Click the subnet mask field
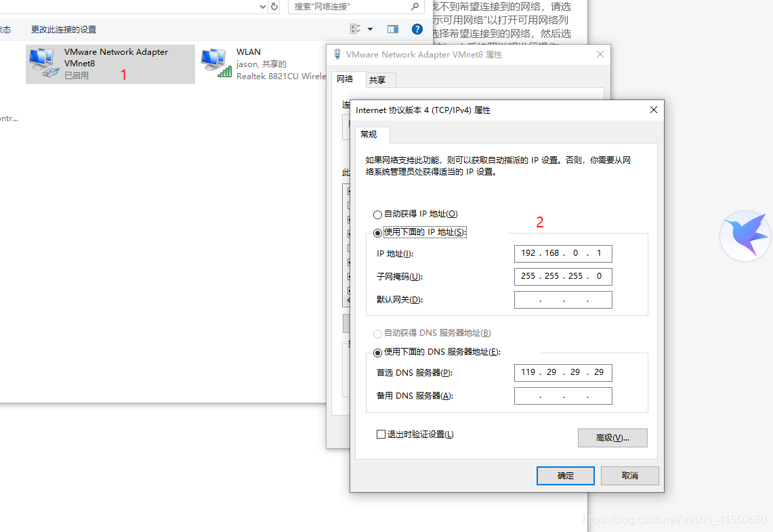Image resolution: width=773 pixels, height=532 pixels. coord(563,276)
